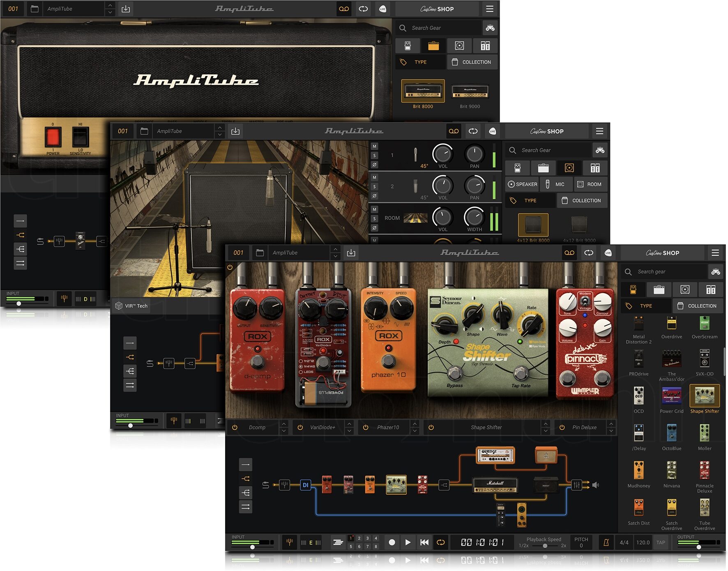
Task: Select track slot 3 in front window recorder
Action: coord(368,538)
